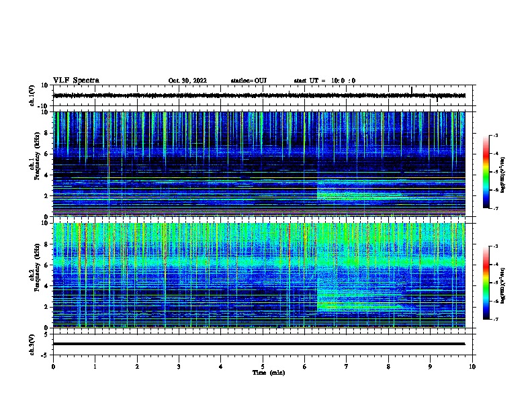This screenshot has height=411, width=532.
Task: Click time tick label '1' on x-axis
Action: 95,367
